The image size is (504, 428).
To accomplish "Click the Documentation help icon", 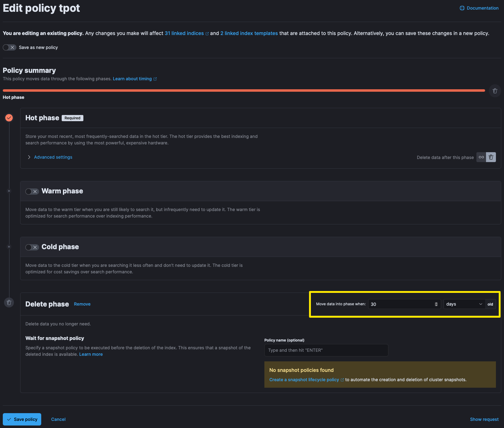I will point(462,8).
